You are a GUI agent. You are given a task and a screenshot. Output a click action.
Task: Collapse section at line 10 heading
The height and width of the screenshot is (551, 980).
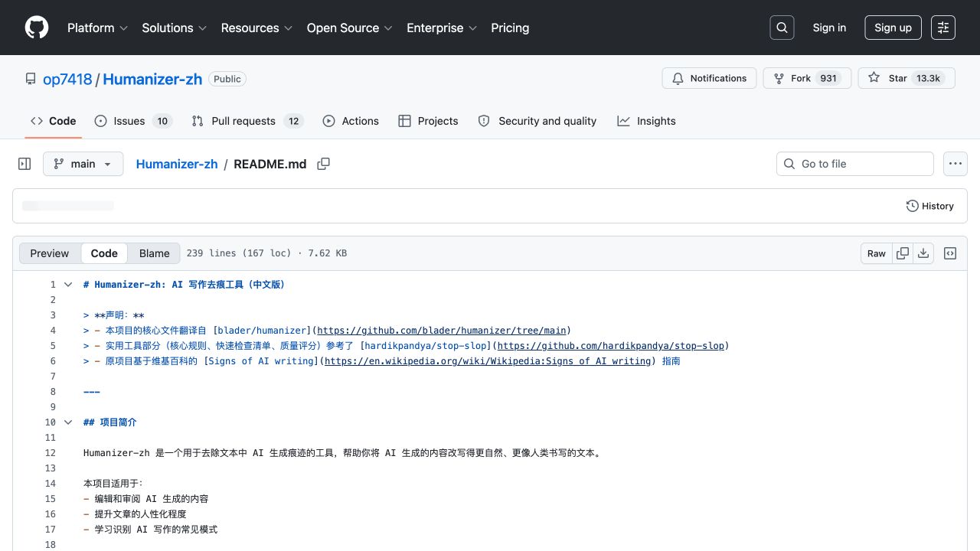(68, 422)
